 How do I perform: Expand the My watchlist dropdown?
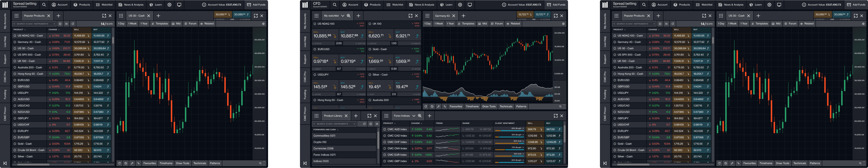343,16
